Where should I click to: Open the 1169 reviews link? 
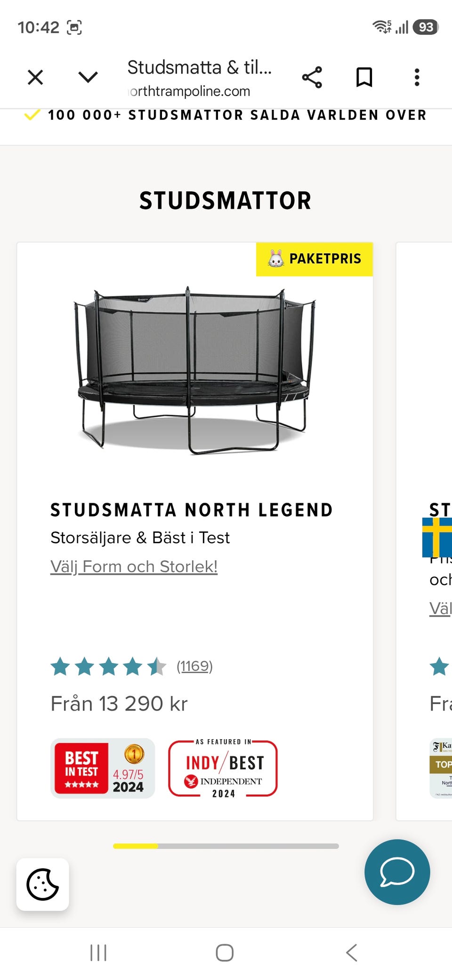tap(194, 666)
